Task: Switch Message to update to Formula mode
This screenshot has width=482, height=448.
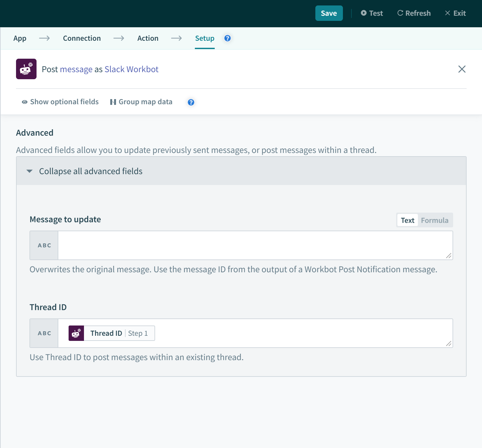Action: coord(434,220)
